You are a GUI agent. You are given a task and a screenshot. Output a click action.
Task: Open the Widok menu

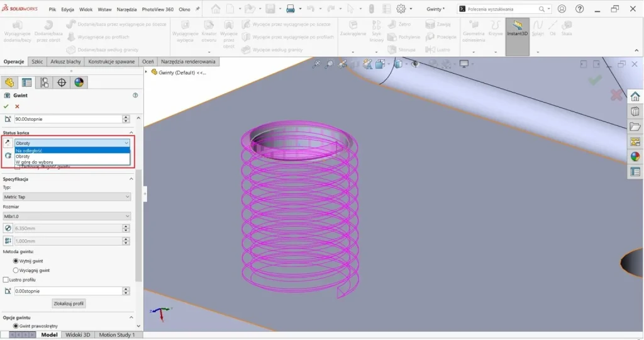(86, 9)
